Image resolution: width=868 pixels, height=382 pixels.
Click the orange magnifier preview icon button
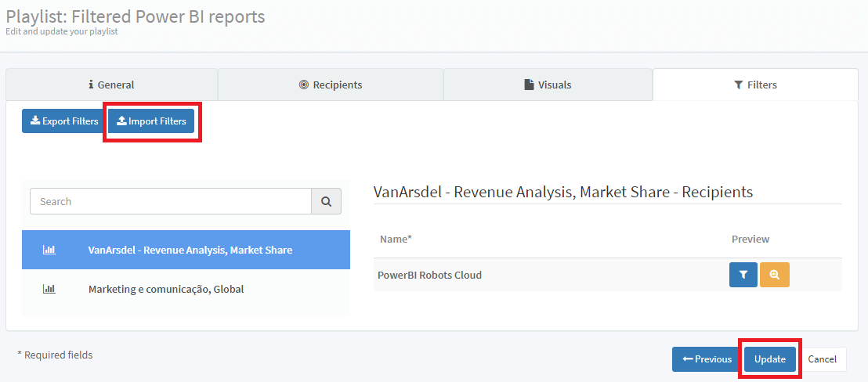point(775,275)
